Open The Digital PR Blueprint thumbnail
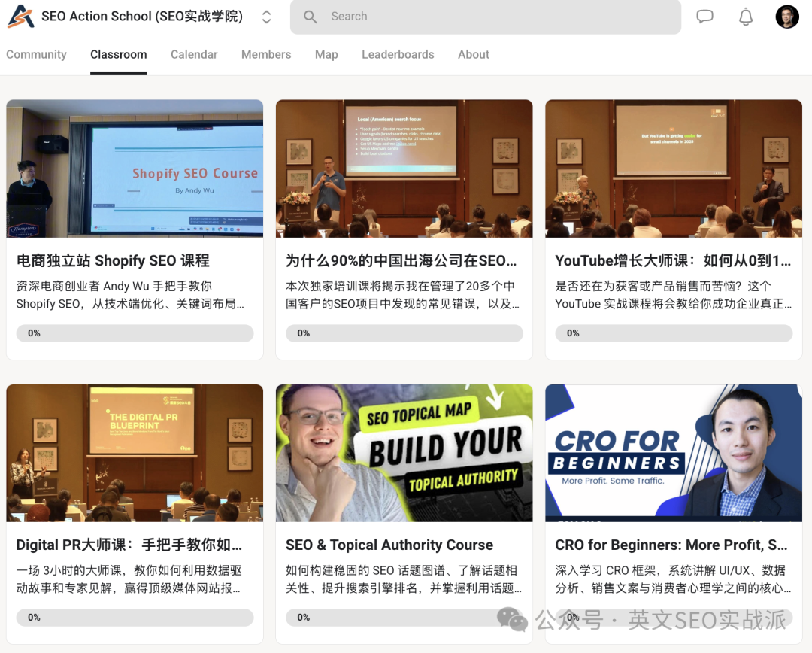This screenshot has width=812, height=653. coord(135,453)
